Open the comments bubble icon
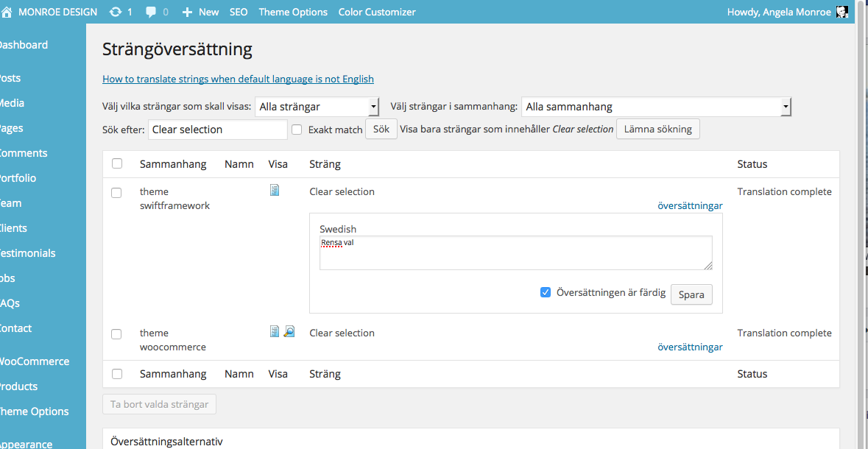 (x=151, y=13)
